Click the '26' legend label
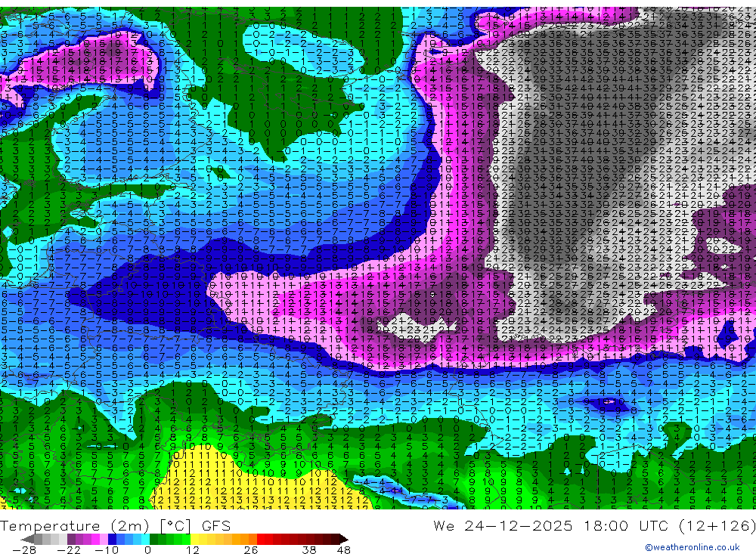The width and height of the screenshot is (756, 554). coord(251,549)
